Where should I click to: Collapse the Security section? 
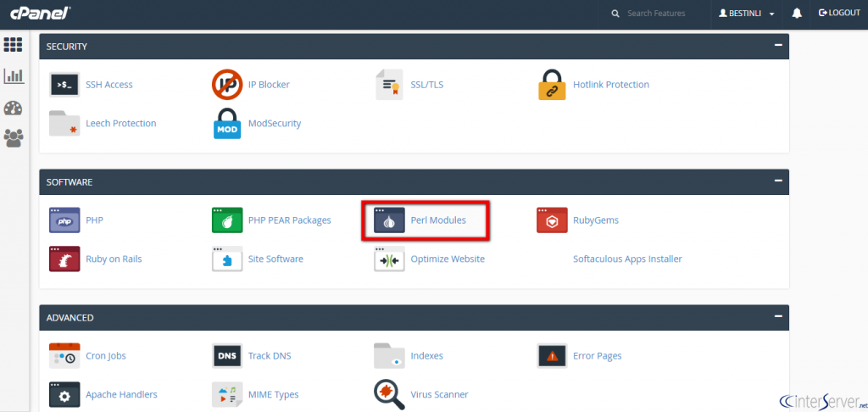[778, 46]
